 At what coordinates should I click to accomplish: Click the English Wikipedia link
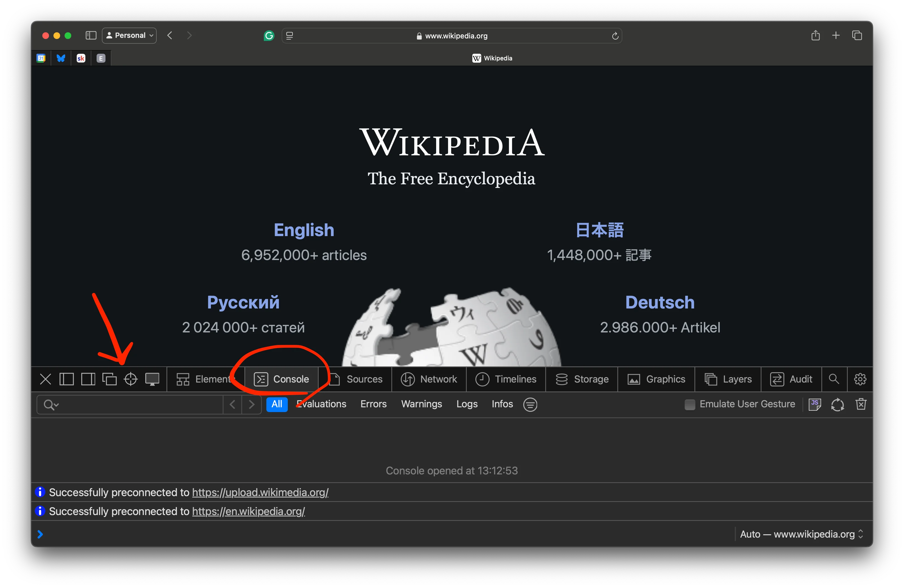pyautogui.click(x=303, y=230)
